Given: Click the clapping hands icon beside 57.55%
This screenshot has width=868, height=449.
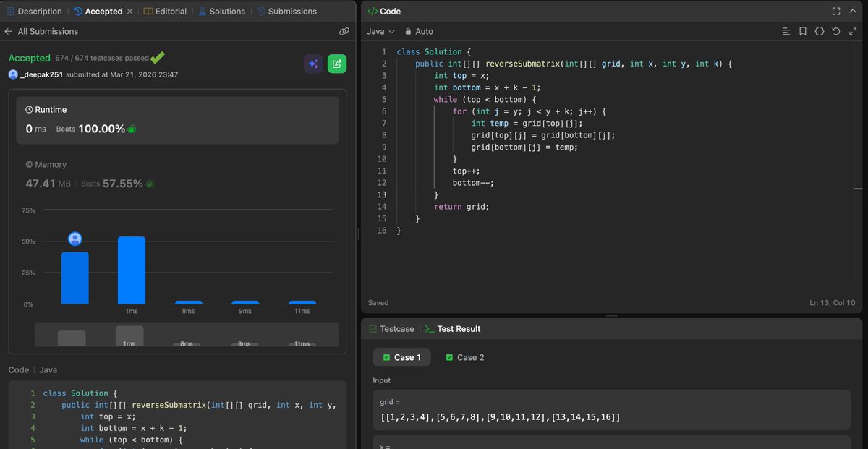Looking at the screenshot, I should 150,184.
